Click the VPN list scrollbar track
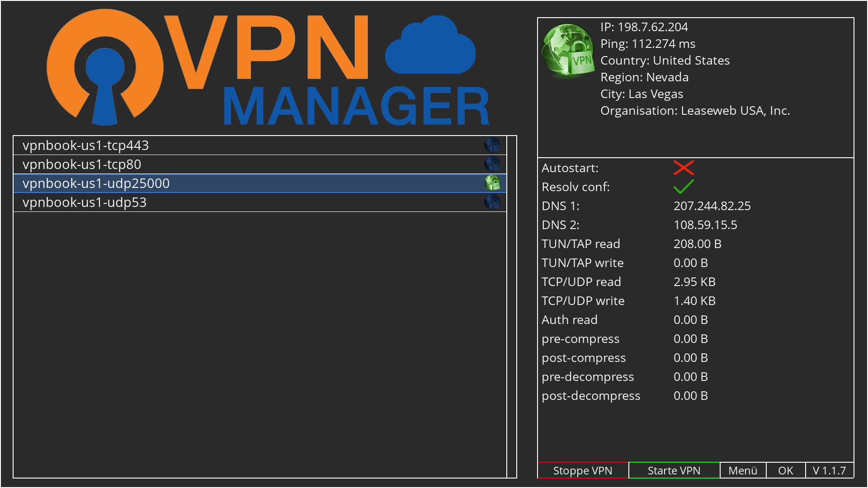 coord(511,307)
